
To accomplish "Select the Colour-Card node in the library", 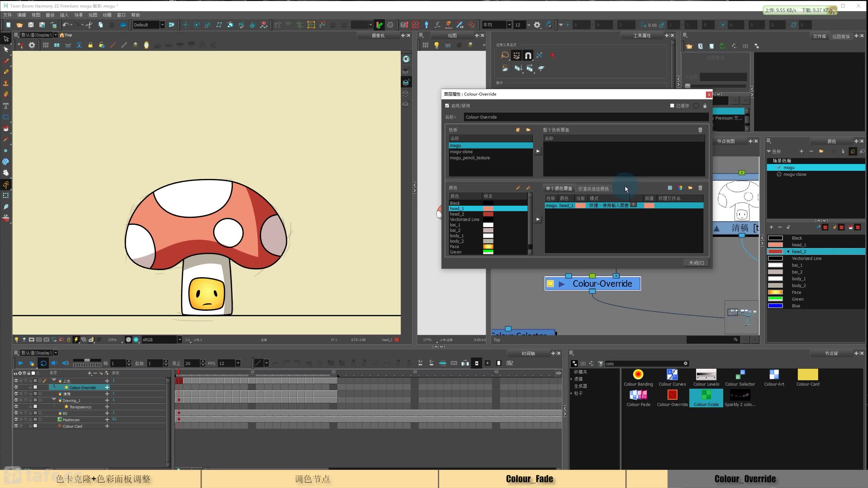I will (808, 378).
